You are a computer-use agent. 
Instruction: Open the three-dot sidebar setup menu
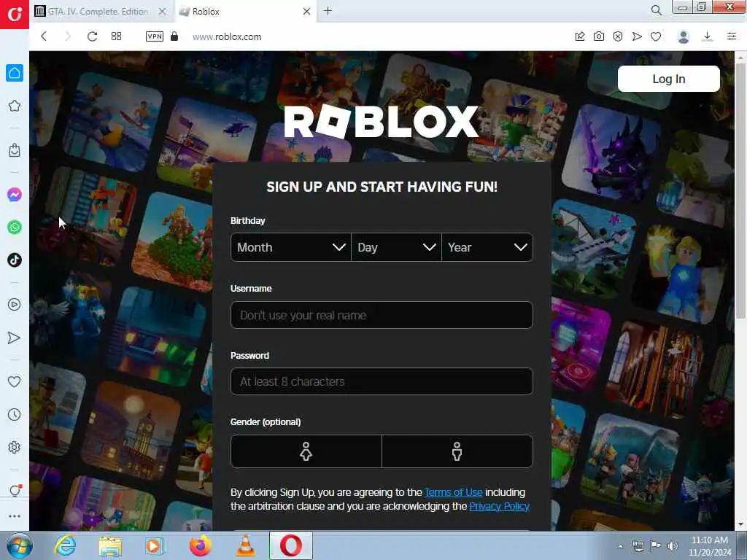(x=15, y=516)
